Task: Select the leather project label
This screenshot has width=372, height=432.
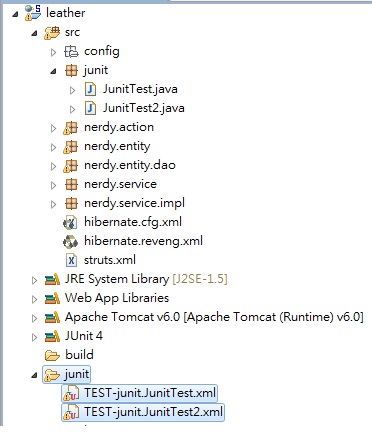Action: point(66,13)
